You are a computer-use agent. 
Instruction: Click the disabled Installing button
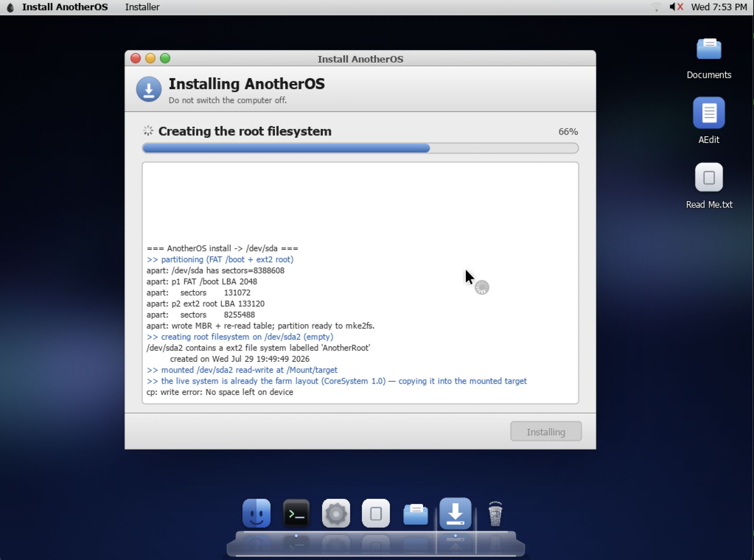(545, 432)
